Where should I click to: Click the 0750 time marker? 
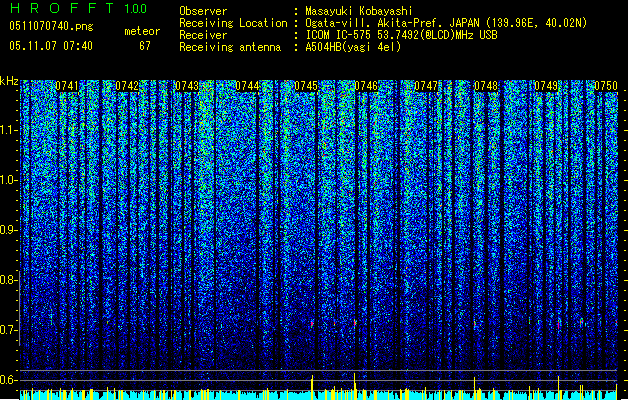click(606, 86)
